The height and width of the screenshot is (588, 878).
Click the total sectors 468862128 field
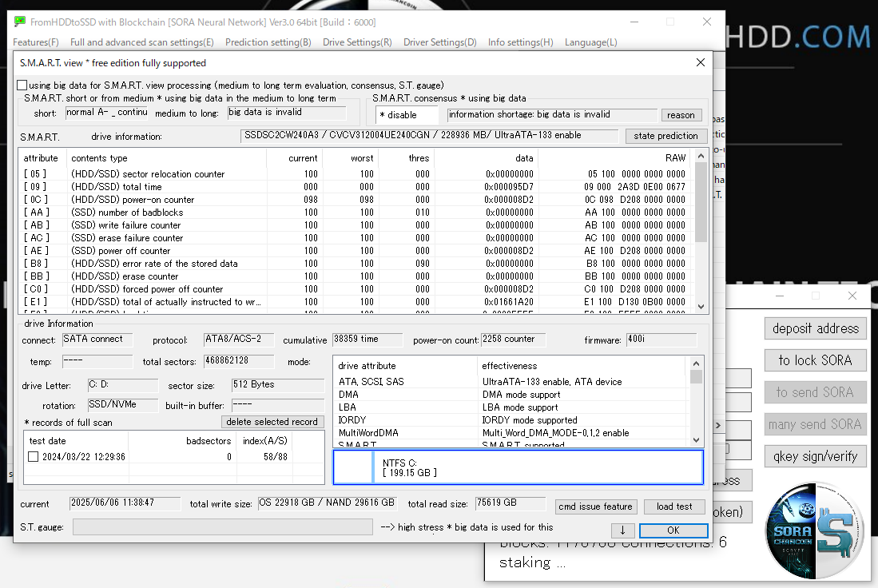coord(239,361)
